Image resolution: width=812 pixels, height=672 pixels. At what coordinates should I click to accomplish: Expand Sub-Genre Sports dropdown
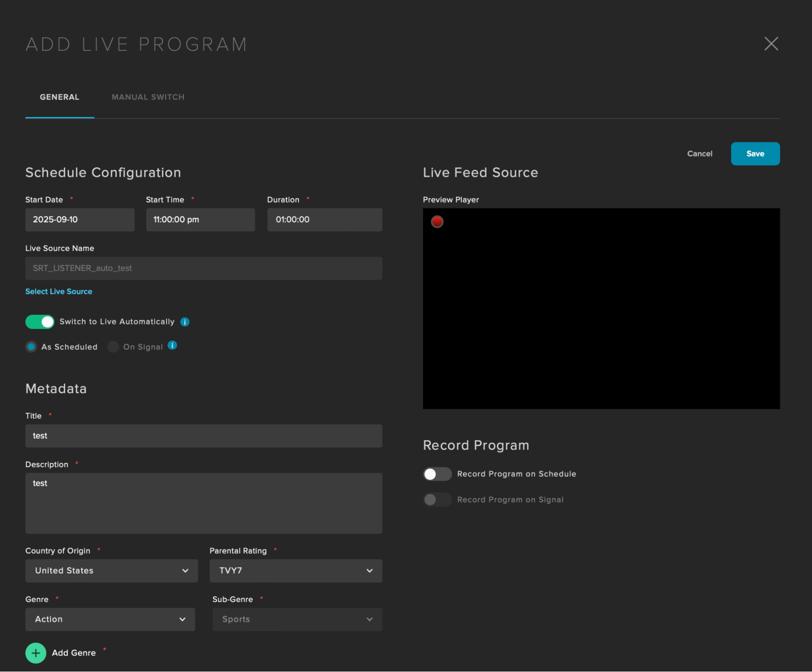coord(297,619)
